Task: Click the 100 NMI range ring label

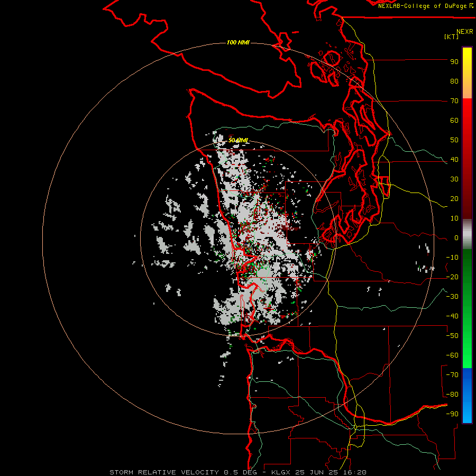Action: click(x=238, y=42)
